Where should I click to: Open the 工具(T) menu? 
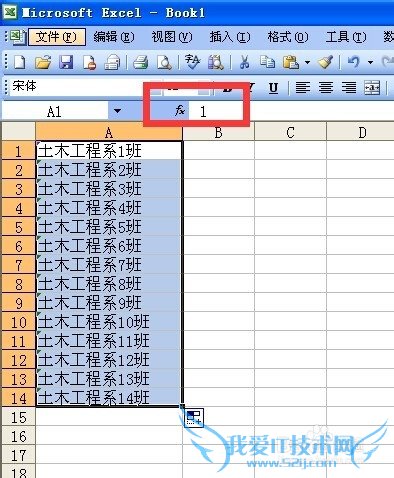click(x=346, y=37)
